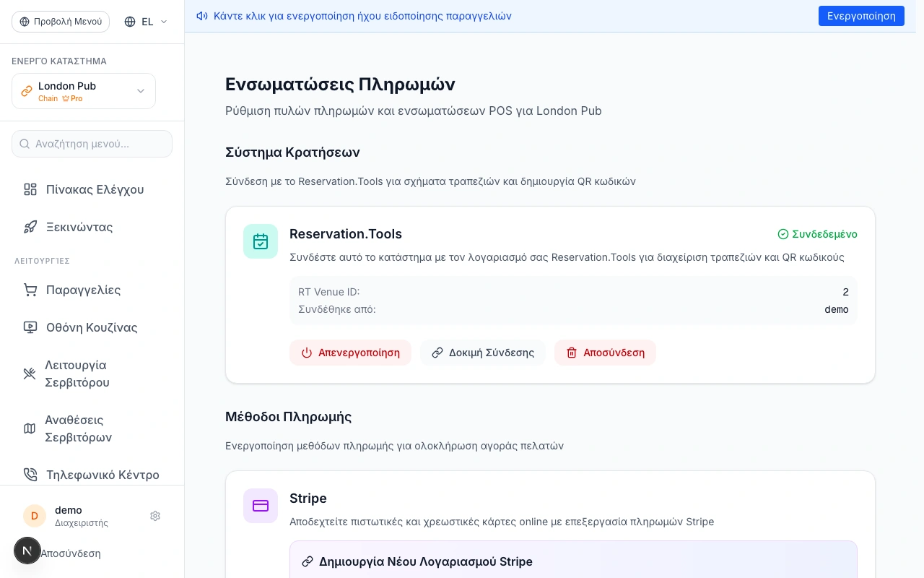Click the Συνδέθηκε από value demo

pos(837,309)
